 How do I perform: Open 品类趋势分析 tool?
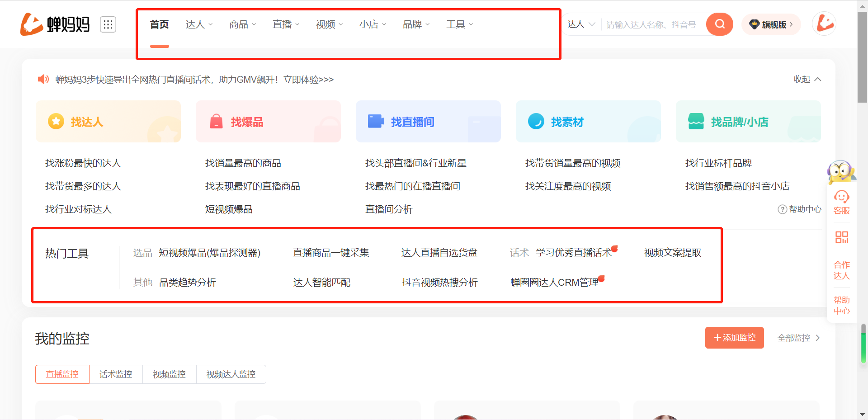188,283
